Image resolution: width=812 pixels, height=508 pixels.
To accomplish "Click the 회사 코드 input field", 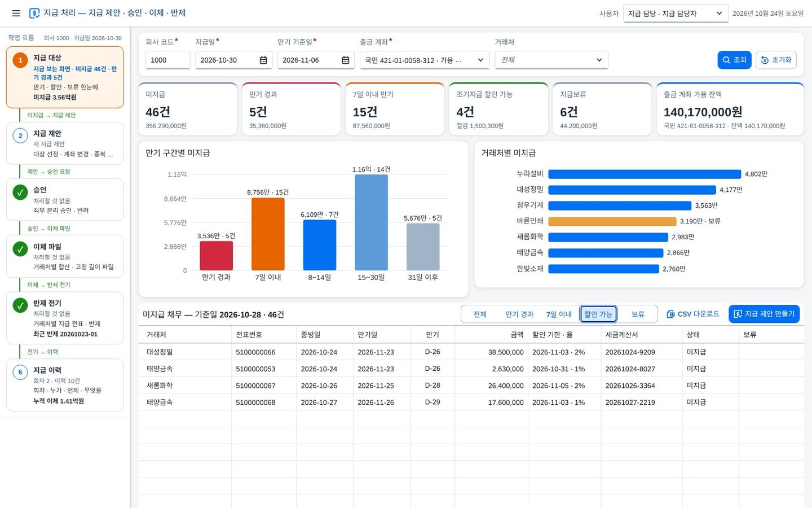I will click(167, 60).
